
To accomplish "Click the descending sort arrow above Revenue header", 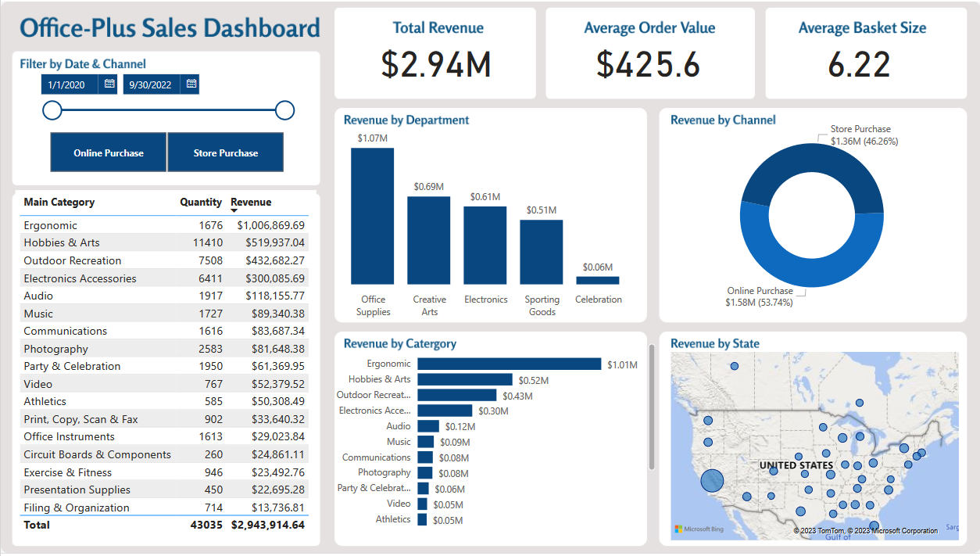I will coord(234,211).
